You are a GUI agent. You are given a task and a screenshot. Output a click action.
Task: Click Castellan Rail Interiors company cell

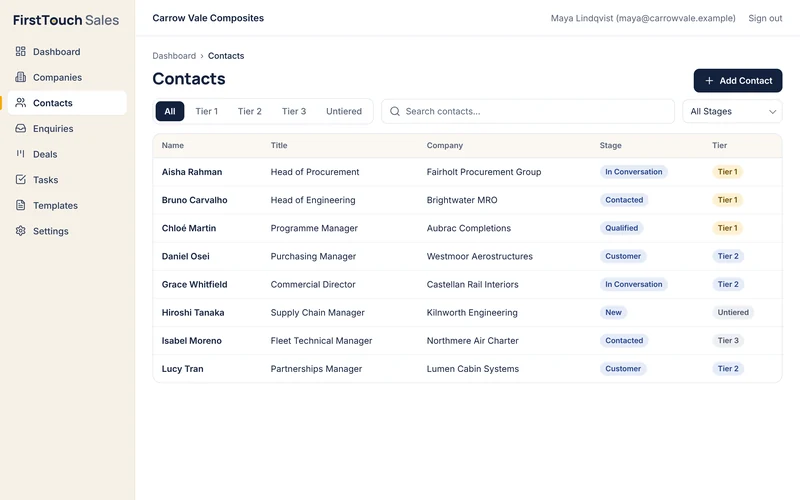[472, 284]
